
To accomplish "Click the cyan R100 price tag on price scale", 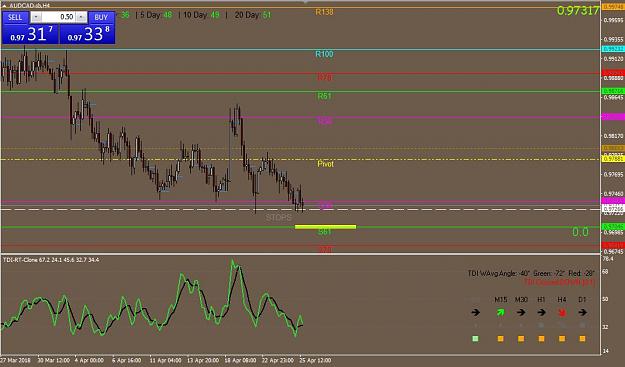I will (x=613, y=49).
